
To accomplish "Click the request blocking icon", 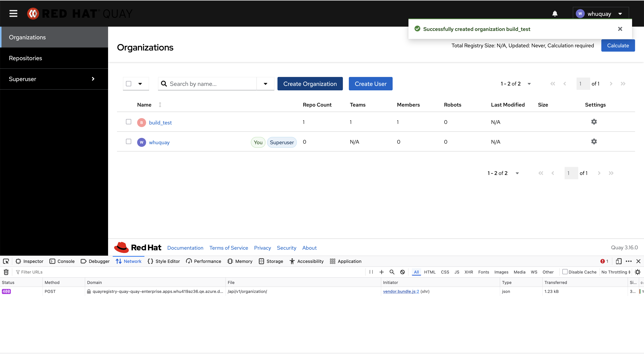I will pos(402,272).
